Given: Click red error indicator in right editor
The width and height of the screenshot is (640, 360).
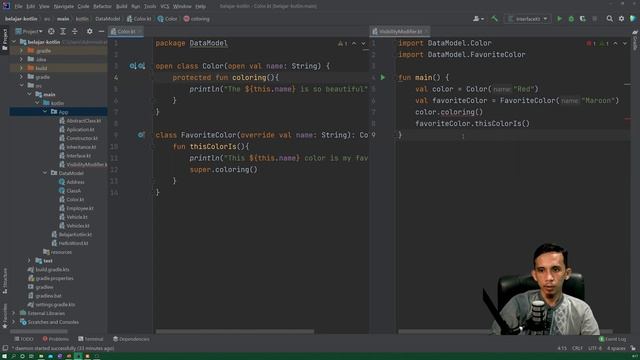Looking at the screenshot, I should pyautogui.click(x=591, y=43).
